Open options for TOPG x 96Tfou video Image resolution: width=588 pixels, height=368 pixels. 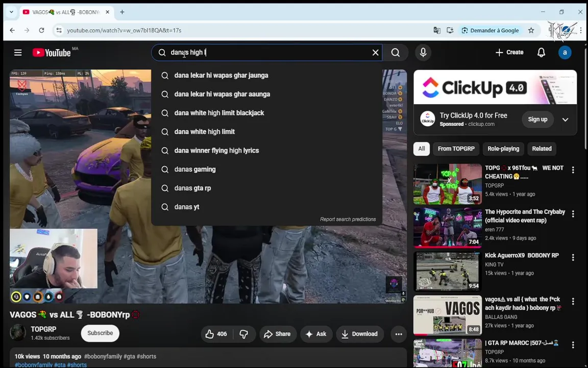click(573, 170)
